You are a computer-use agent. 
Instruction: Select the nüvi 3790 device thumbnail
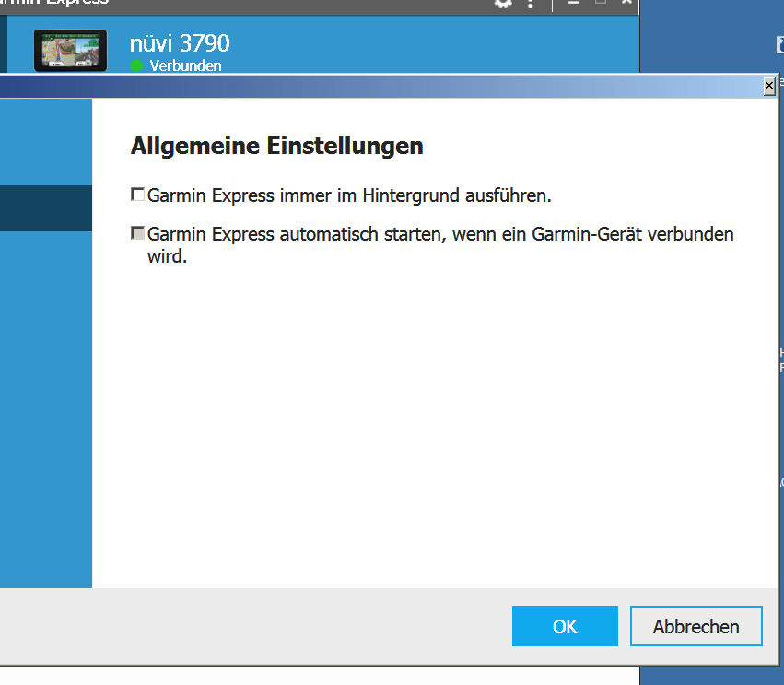[x=71, y=50]
